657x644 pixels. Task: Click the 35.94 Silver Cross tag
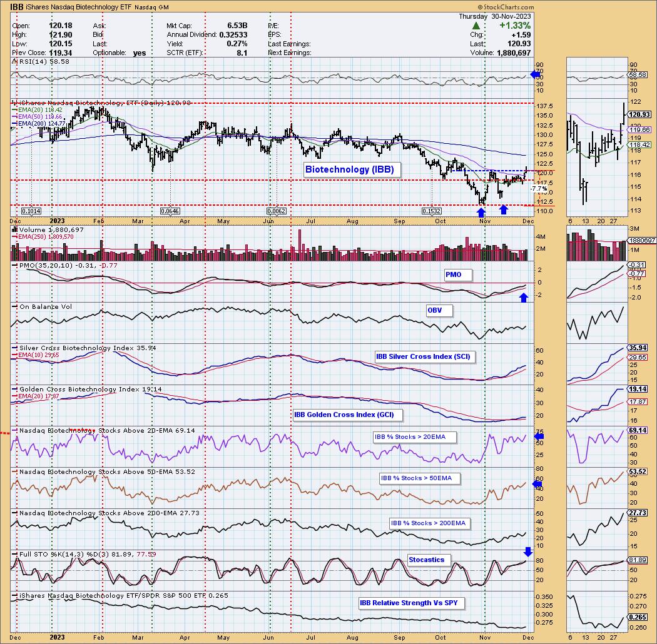[638, 348]
